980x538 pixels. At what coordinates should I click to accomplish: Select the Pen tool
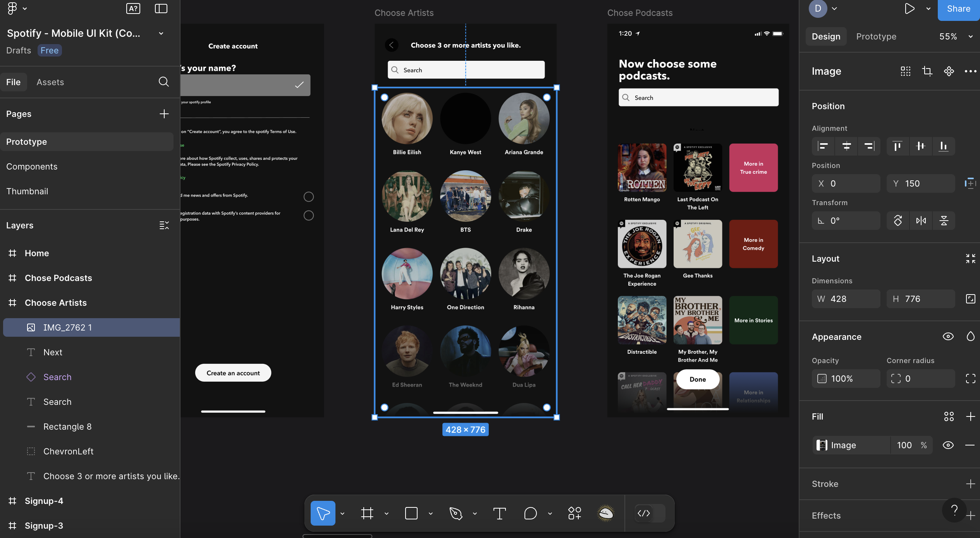pyautogui.click(x=456, y=513)
